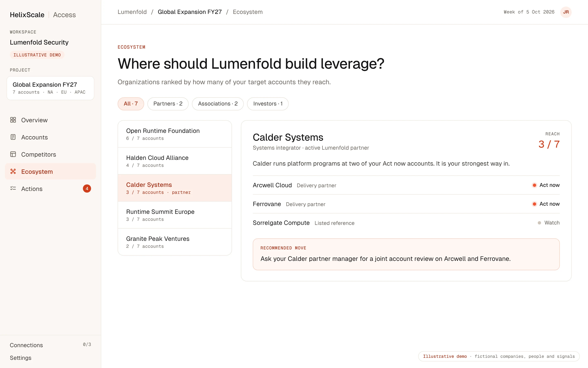Viewport: 588px width, 368px height.
Task: Go to Accounts section
Action: pyautogui.click(x=50, y=137)
